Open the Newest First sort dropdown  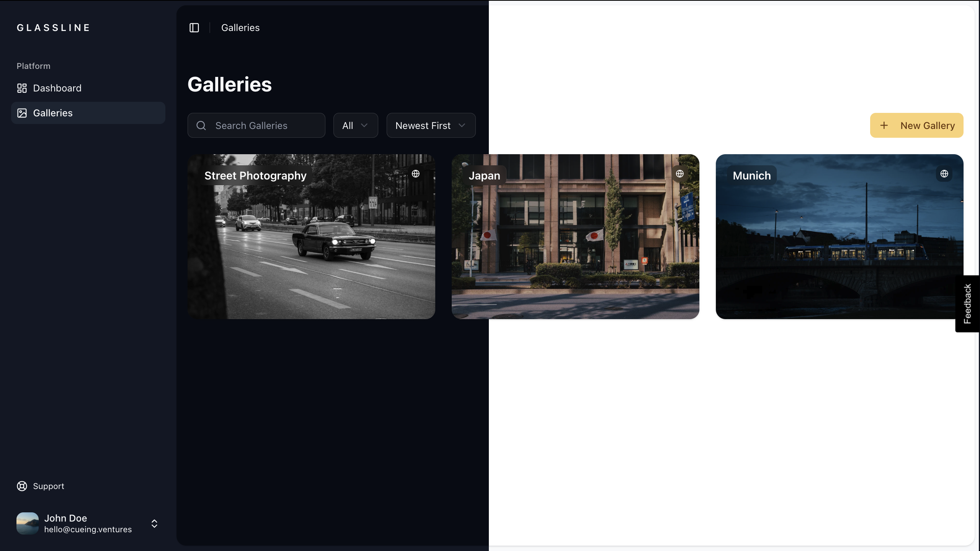pyautogui.click(x=430, y=125)
